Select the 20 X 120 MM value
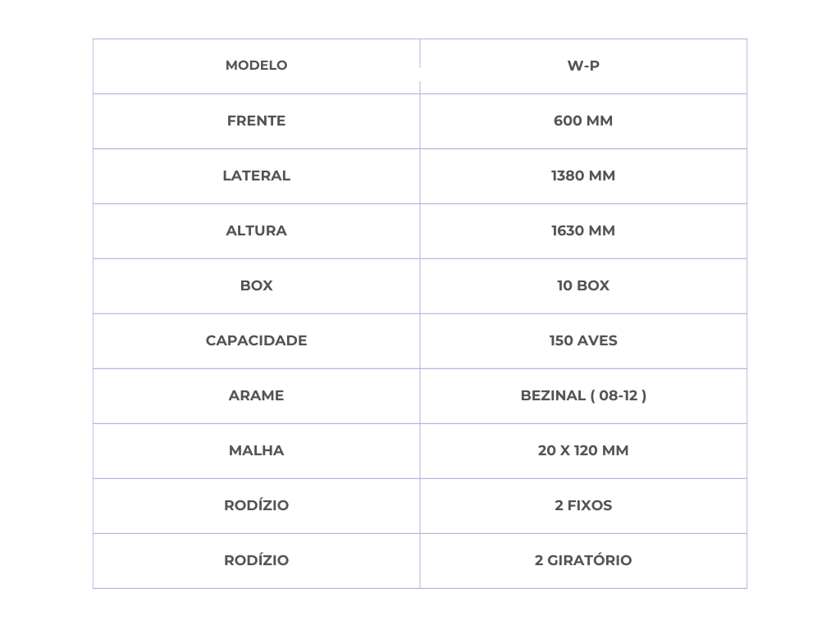840x630 pixels. (x=583, y=450)
